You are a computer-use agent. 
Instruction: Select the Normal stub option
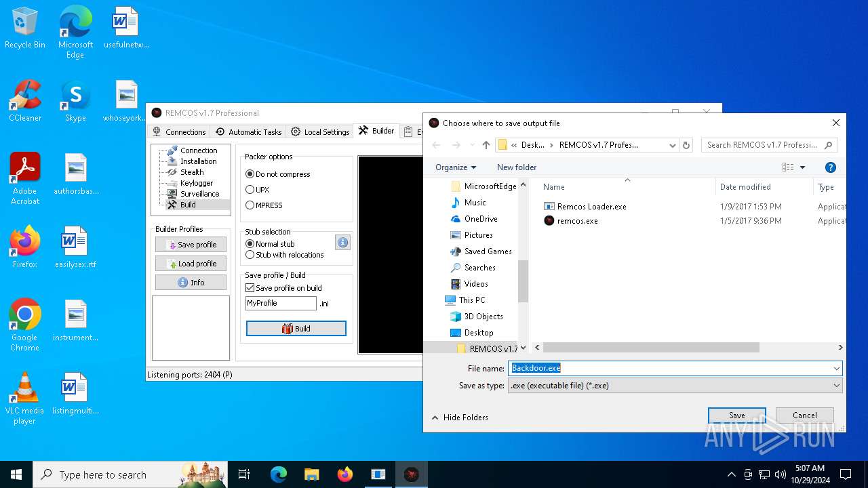click(271, 244)
